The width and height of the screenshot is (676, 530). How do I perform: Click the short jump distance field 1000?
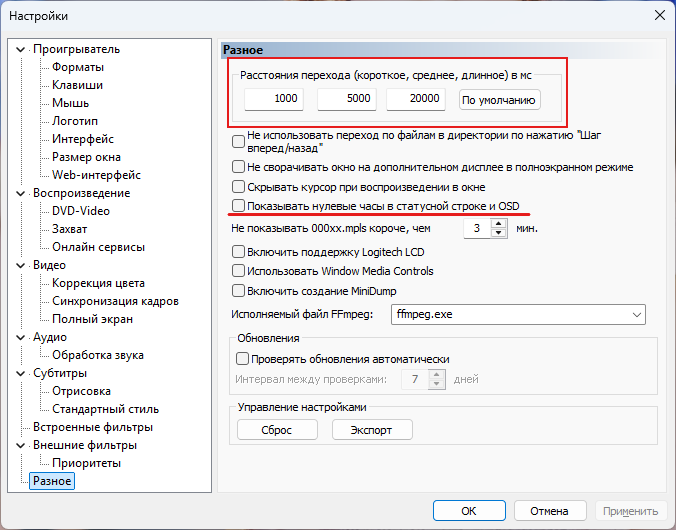pyautogui.click(x=274, y=99)
